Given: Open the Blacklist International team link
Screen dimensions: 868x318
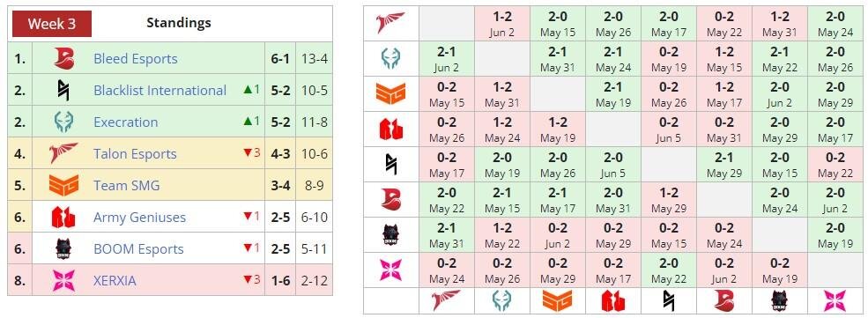Looking at the screenshot, I should pos(160,90).
